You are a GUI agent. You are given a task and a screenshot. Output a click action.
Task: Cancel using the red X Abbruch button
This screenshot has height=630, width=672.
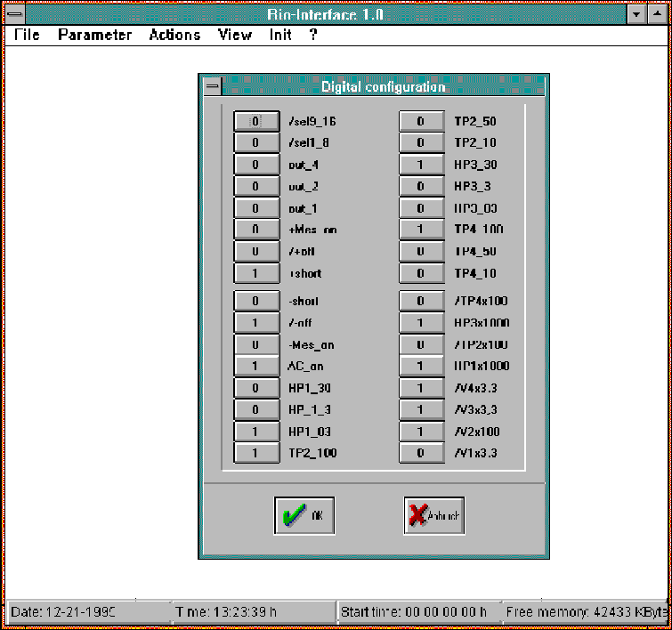433,515
